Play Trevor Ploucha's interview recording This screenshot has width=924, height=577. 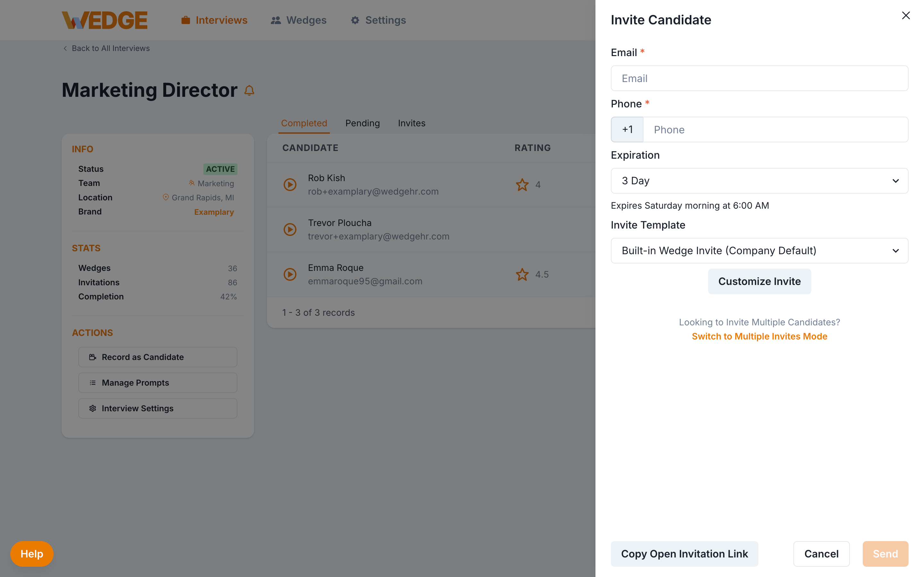coord(290,229)
